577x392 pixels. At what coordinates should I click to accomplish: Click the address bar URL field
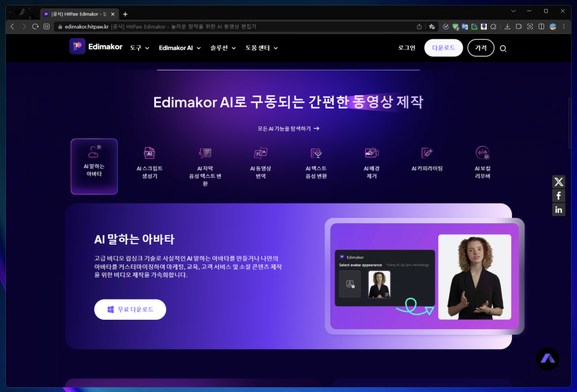[x=235, y=26]
